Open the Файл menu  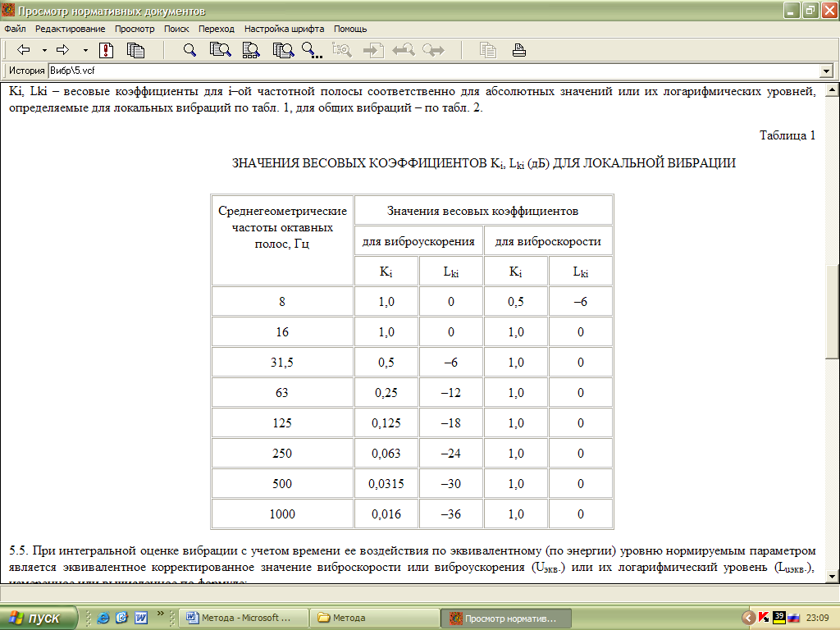pos(15,29)
